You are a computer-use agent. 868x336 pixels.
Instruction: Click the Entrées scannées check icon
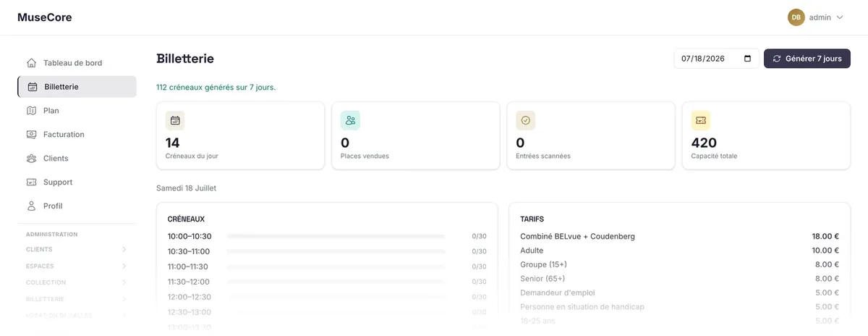coord(526,120)
